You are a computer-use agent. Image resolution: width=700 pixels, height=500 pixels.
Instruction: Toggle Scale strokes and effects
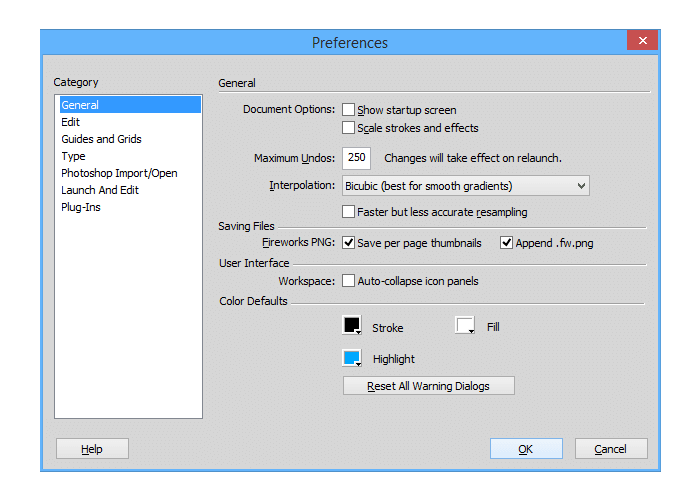[349, 128]
